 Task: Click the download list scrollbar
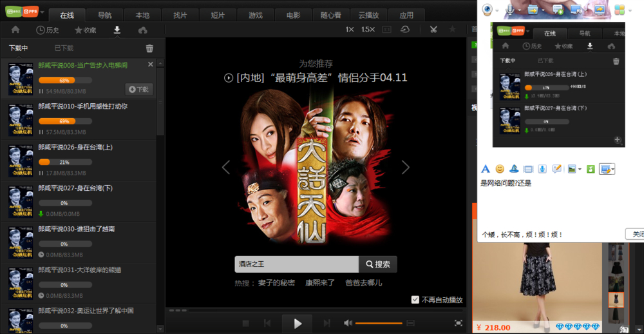pos(160,103)
